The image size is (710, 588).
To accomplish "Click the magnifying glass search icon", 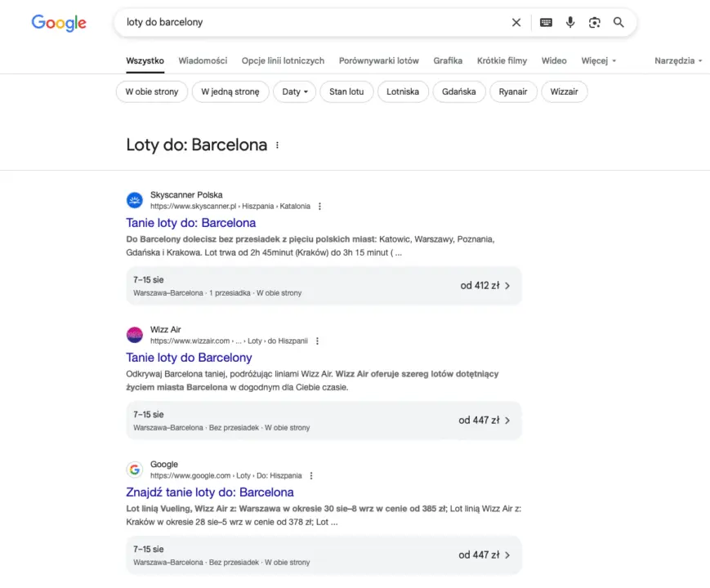I will pos(618,22).
